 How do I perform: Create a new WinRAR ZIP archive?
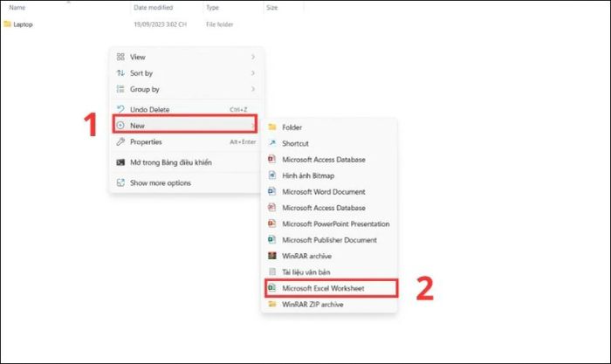(x=330, y=305)
